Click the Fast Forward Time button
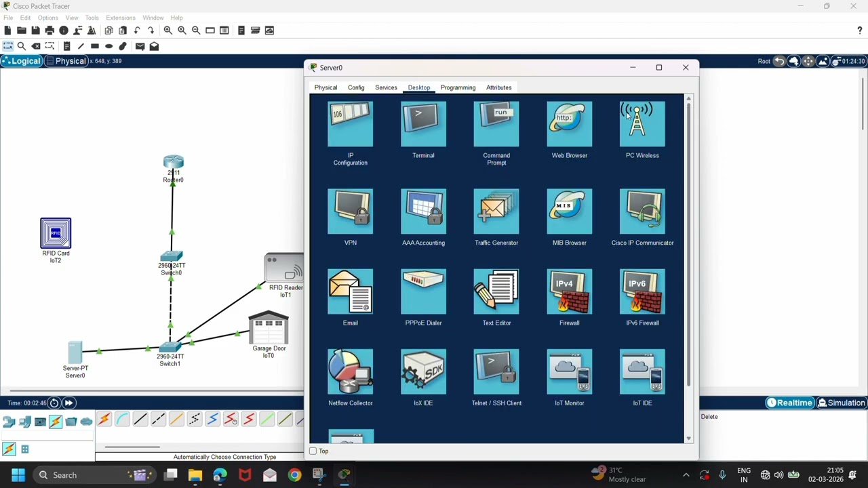This screenshot has width=868, height=488. (x=68, y=403)
